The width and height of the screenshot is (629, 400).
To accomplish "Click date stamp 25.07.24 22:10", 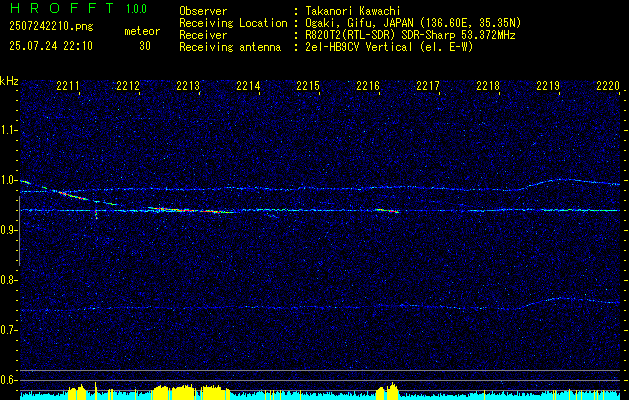I will [x=51, y=46].
